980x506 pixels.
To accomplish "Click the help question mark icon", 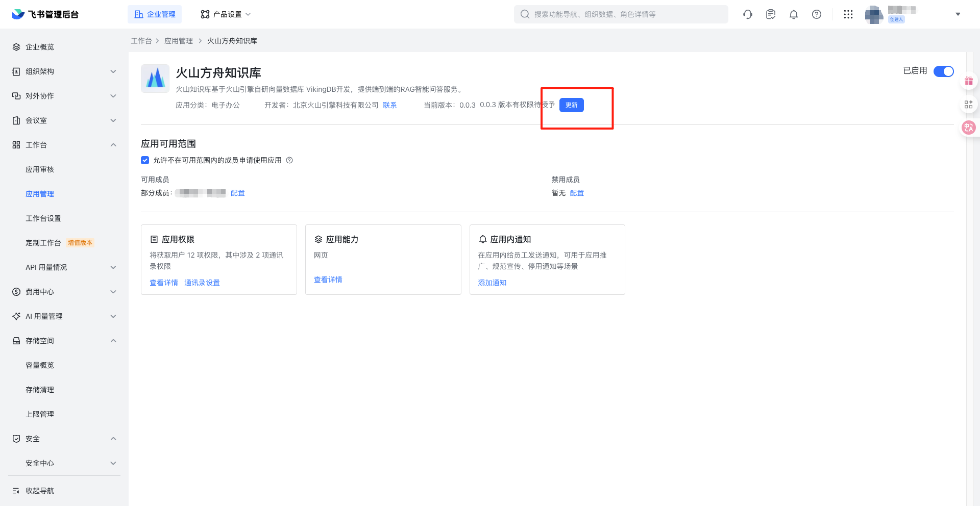I will click(816, 14).
